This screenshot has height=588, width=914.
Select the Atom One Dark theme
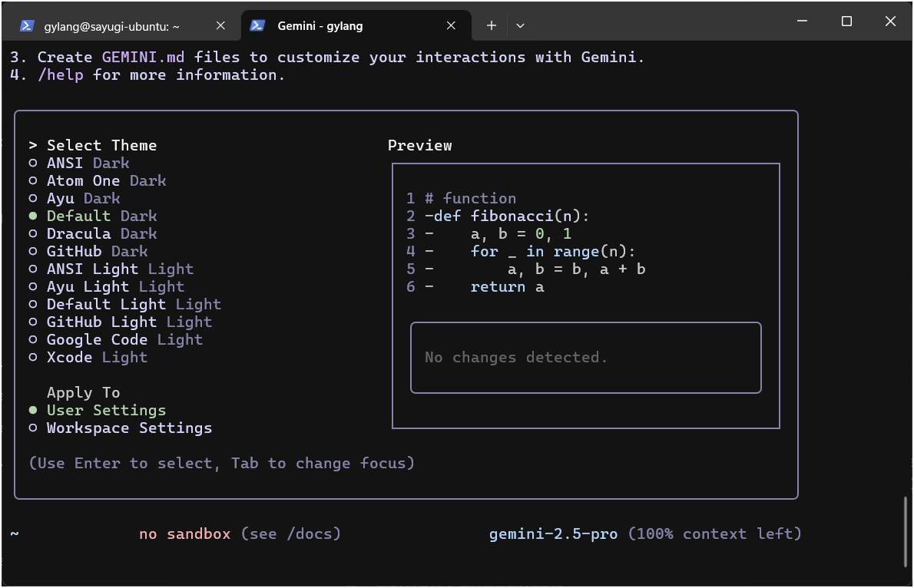pyautogui.click(x=106, y=180)
